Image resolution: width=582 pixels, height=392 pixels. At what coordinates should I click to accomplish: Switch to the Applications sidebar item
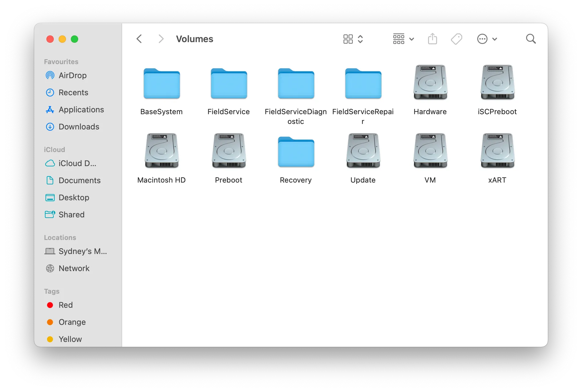pyautogui.click(x=81, y=110)
